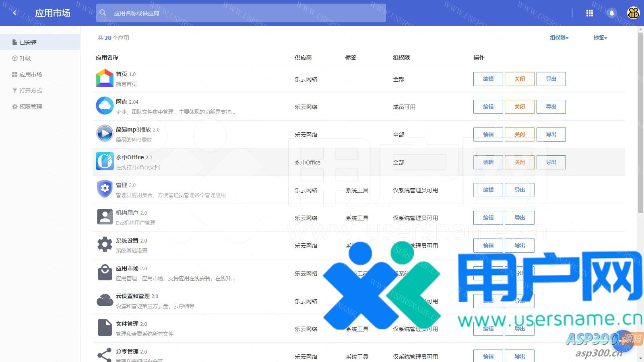Click the 供应商 column header

pos(303,58)
